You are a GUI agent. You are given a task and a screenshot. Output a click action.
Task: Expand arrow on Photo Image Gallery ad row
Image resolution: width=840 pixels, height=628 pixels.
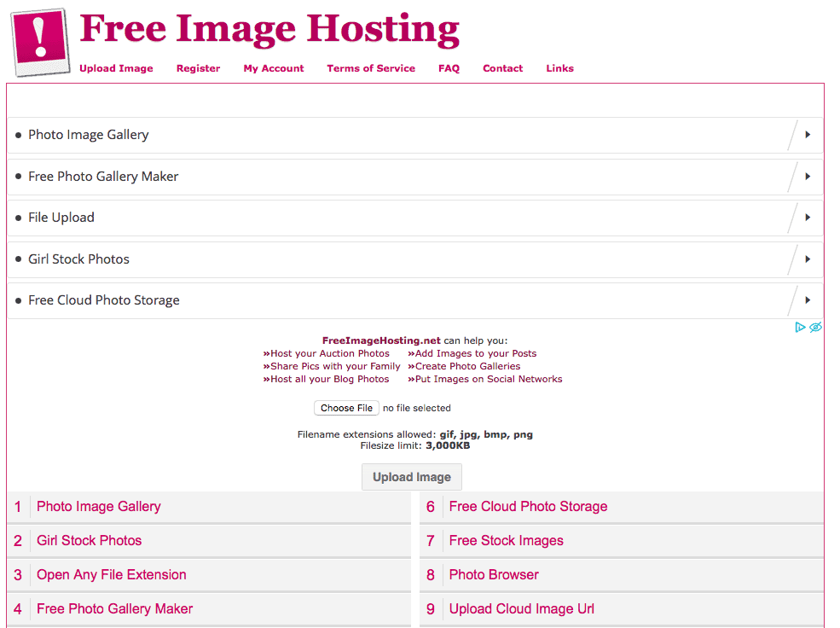coord(808,135)
